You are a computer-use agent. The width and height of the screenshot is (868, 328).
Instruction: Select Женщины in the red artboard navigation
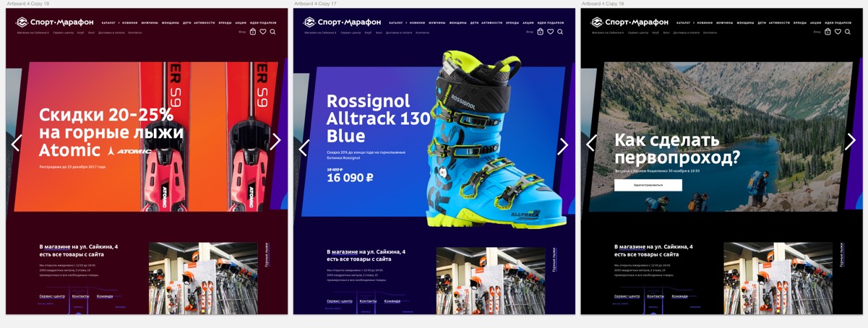(171, 23)
